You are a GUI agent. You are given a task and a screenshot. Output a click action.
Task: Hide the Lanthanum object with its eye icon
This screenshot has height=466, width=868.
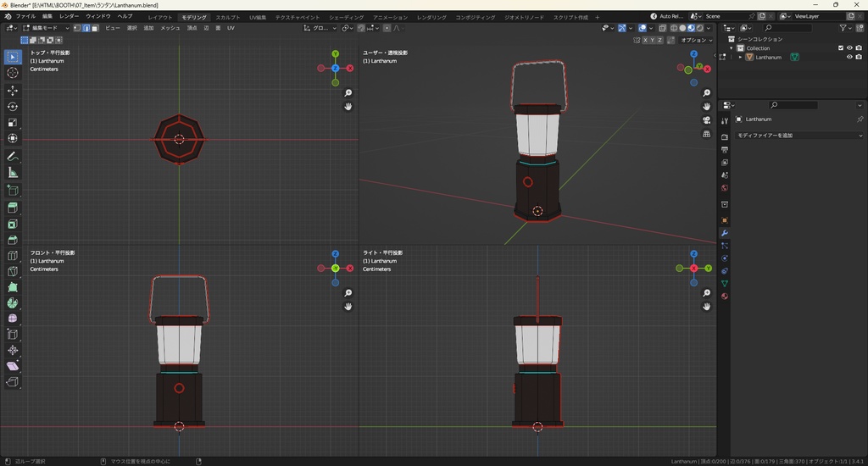849,58
